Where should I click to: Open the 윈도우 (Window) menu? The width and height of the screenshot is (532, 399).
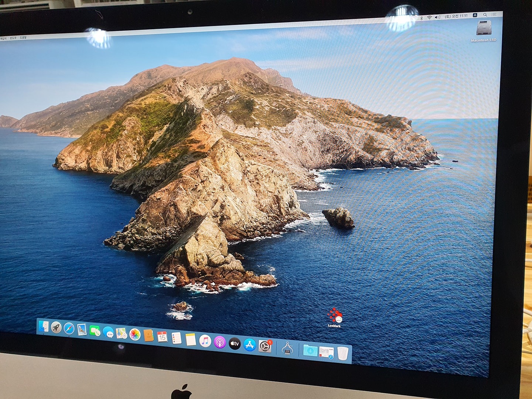(x=13, y=38)
